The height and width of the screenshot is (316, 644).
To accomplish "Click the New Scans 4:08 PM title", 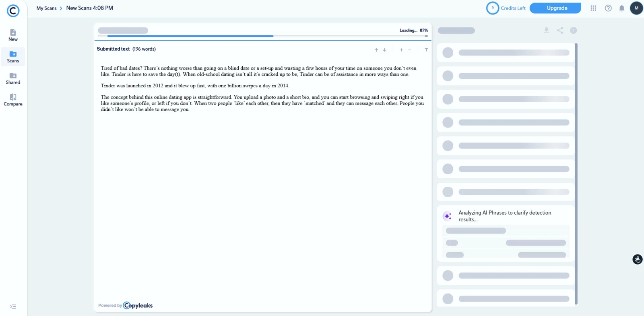I will point(90,8).
